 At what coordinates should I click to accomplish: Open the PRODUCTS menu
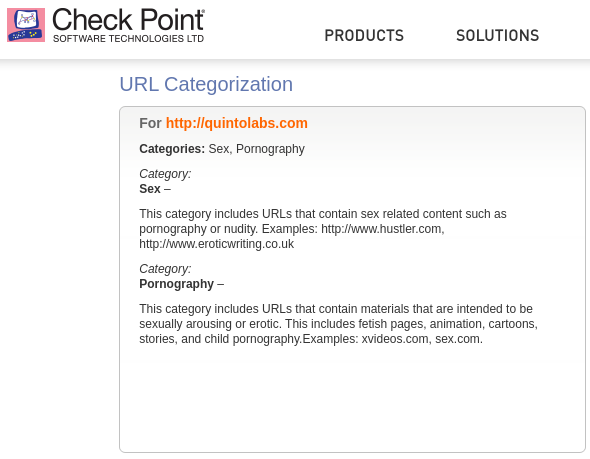(x=364, y=36)
